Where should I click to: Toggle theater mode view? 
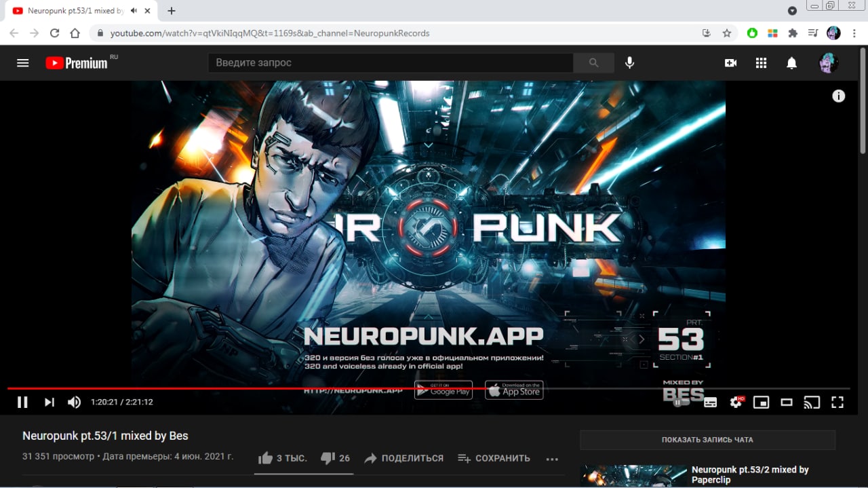coord(787,402)
